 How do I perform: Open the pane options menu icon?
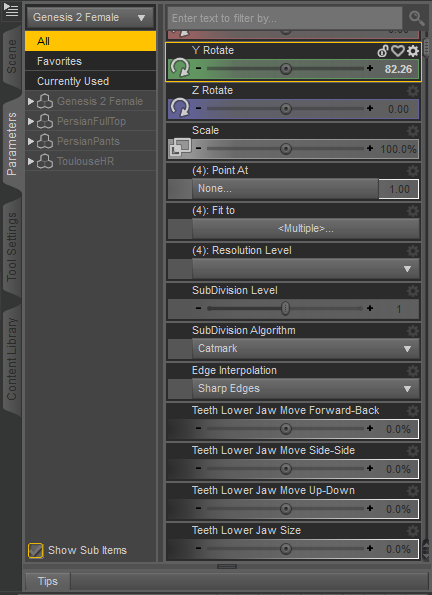coord(11,10)
